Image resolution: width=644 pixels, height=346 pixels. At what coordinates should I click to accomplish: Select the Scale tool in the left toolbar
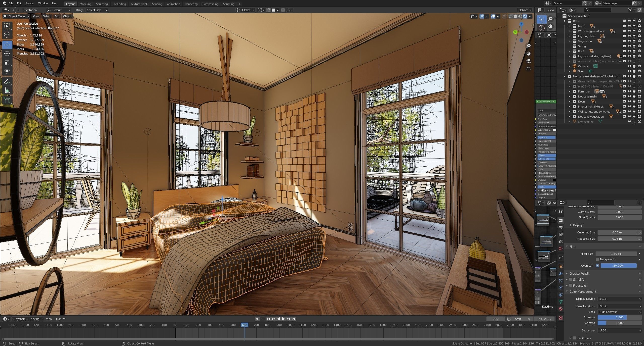point(7,62)
